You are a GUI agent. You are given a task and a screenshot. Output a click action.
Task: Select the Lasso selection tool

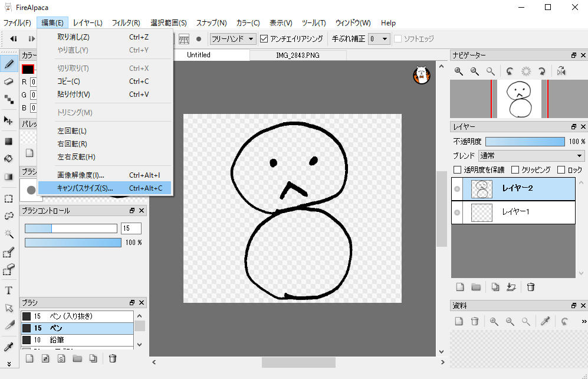click(9, 215)
